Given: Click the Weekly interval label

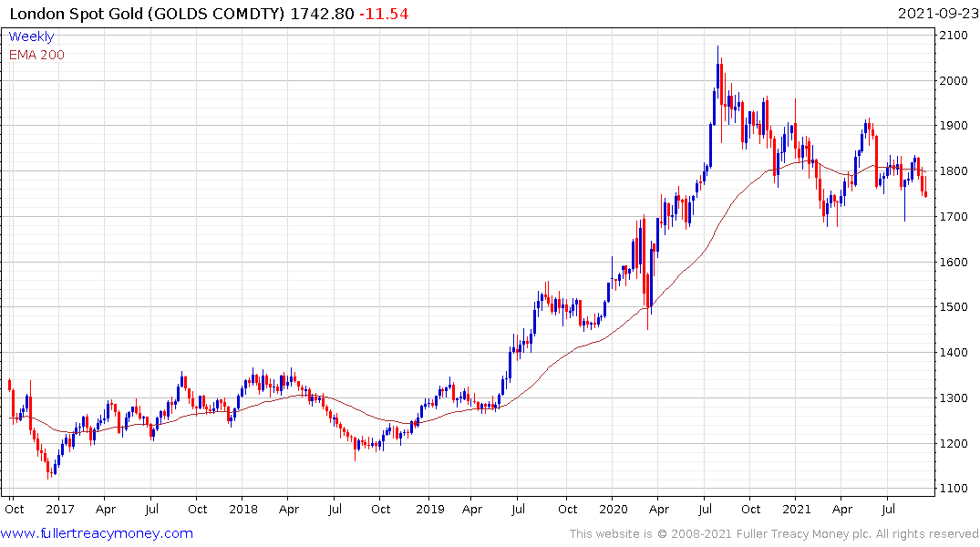Looking at the screenshot, I should (x=31, y=36).
